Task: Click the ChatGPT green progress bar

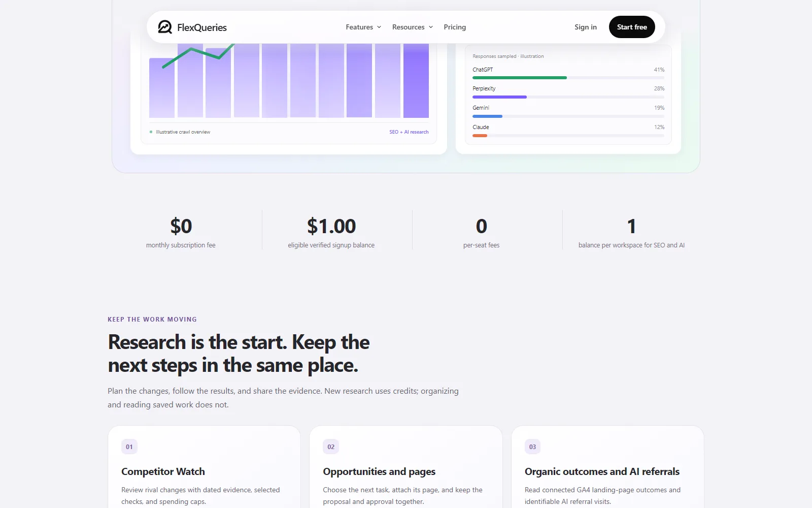Action: (520, 78)
